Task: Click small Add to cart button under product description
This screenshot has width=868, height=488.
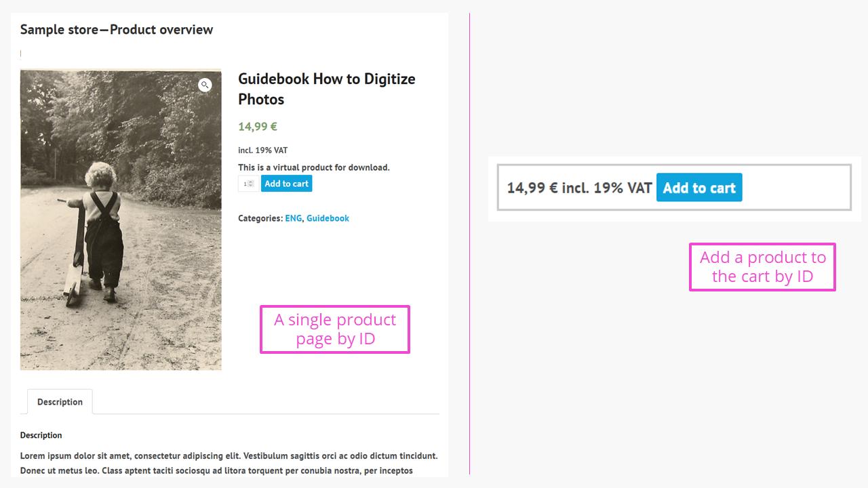Action: coord(286,184)
